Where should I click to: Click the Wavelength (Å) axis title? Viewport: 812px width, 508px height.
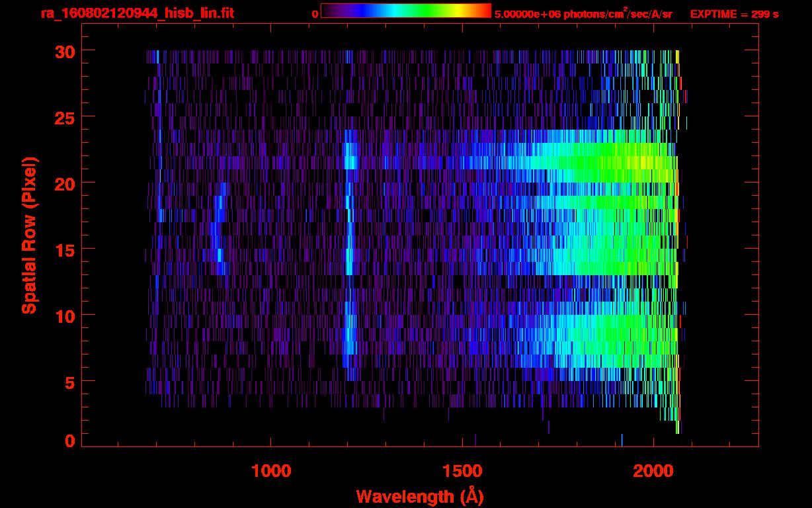coord(420,496)
